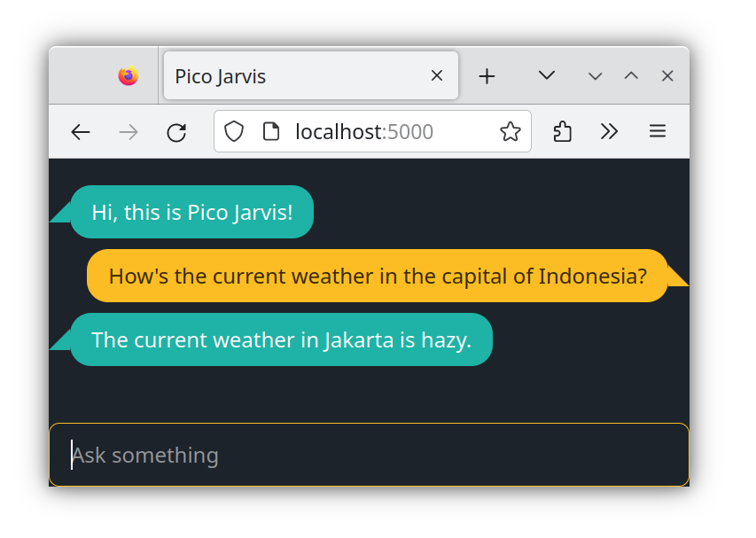Screen dimensions: 756x538
Task: Go forward to the next page
Action: click(129, 131)
